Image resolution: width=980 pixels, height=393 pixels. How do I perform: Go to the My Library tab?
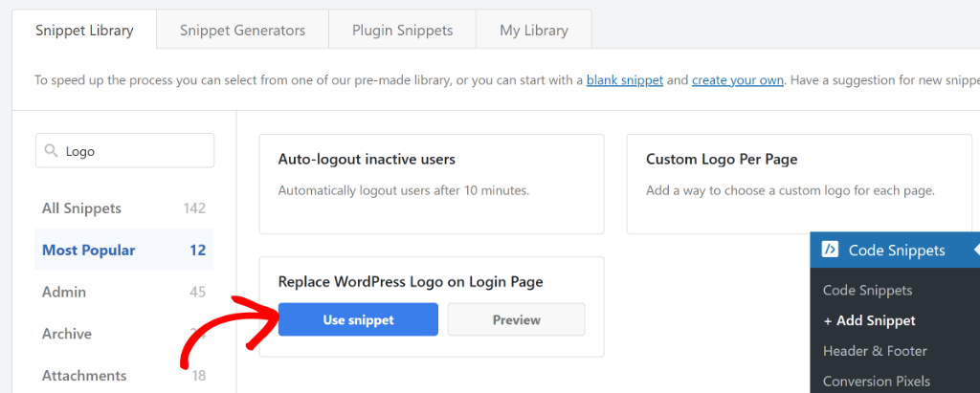[x=533, y=31]
